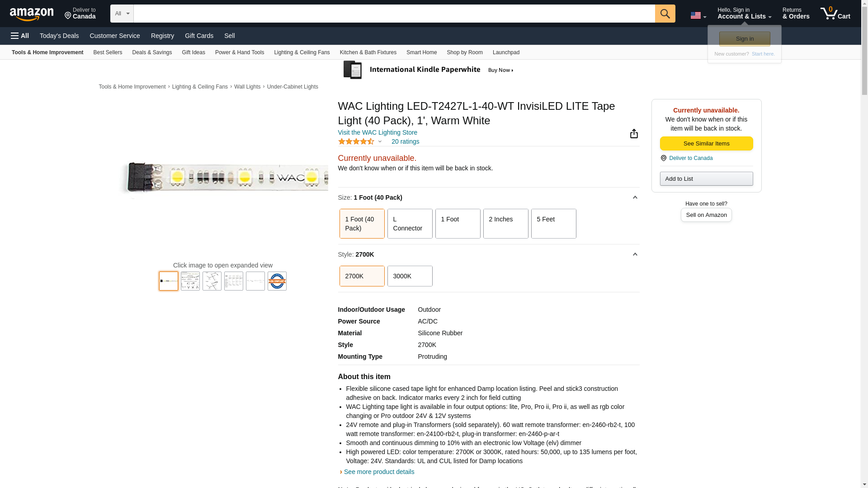Open Smart Home subnavigation item

click(x=421, y=52)
